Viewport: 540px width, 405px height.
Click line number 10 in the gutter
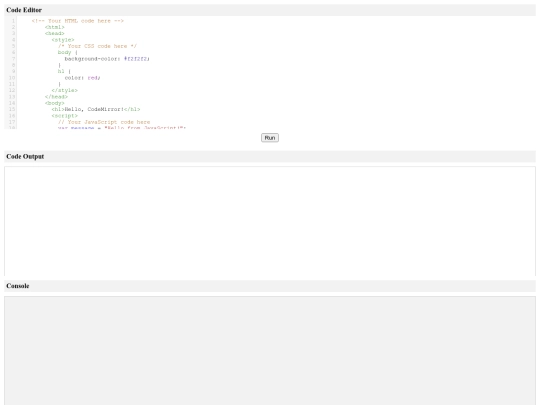pos(12,77)
